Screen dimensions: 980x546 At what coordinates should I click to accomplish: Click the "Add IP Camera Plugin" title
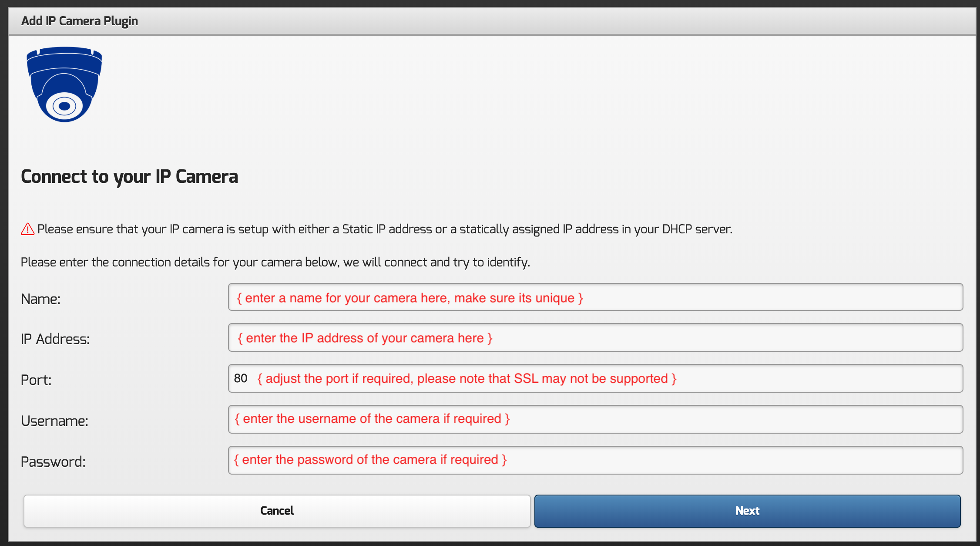click(x=80, y=21)
